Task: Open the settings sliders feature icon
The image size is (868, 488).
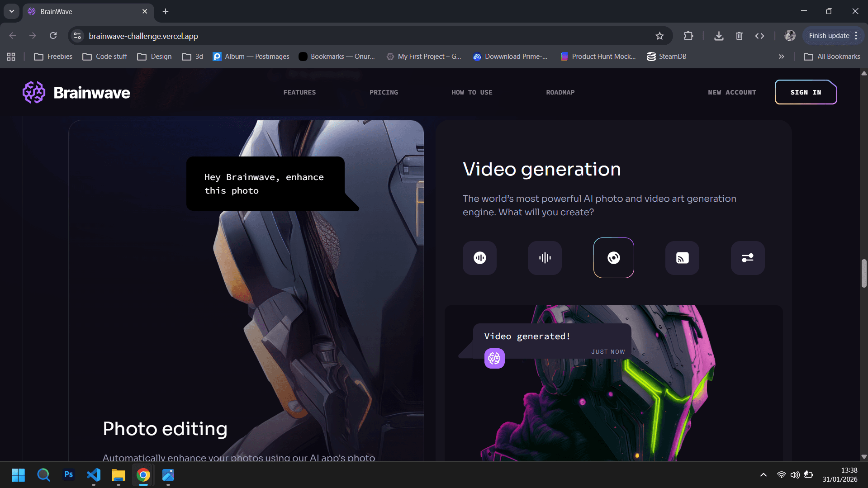Action: (x=747, y=258)
